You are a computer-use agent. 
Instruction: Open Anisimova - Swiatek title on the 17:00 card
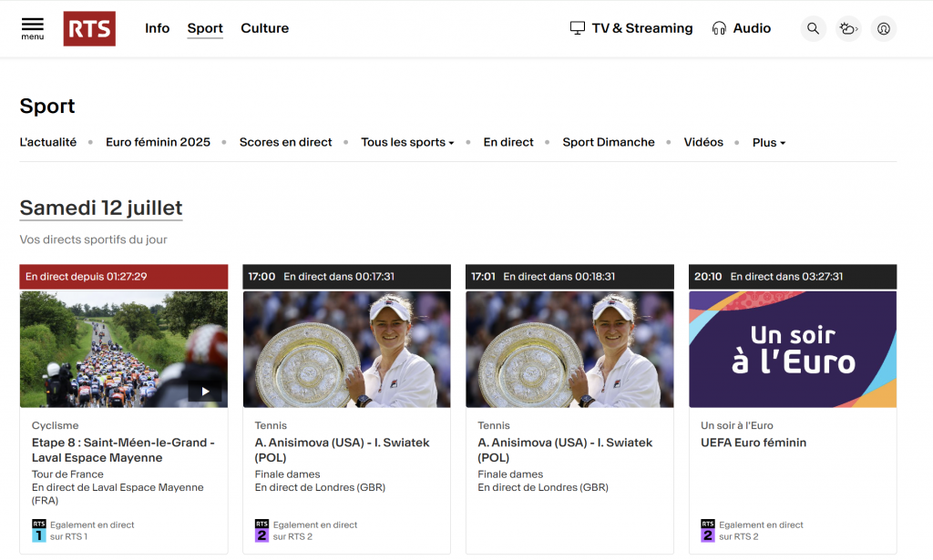(343, 450)
